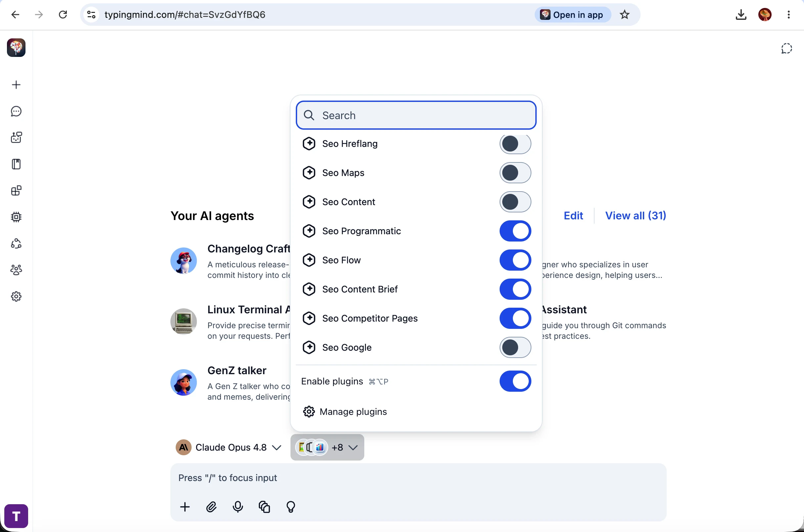Click the plus icon in the message toolbar

pos(185,507)
